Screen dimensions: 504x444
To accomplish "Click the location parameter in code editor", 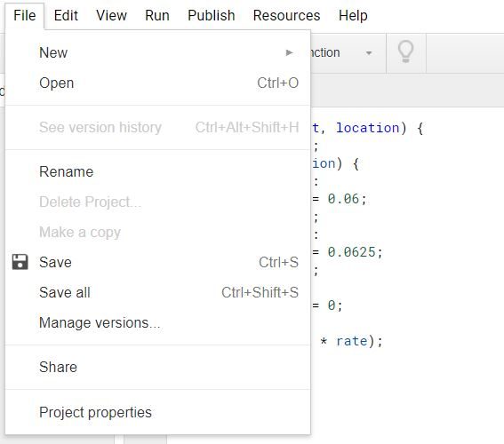I will point(367,128).
